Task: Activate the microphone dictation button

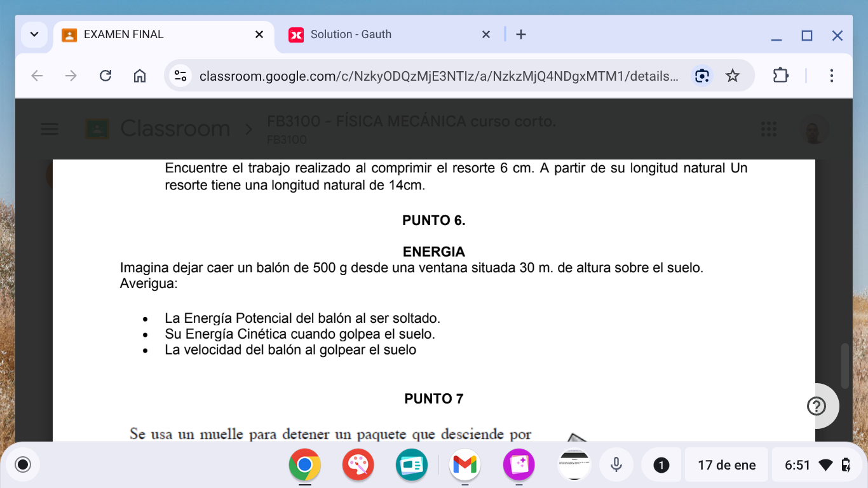Action: pos(616,465)
